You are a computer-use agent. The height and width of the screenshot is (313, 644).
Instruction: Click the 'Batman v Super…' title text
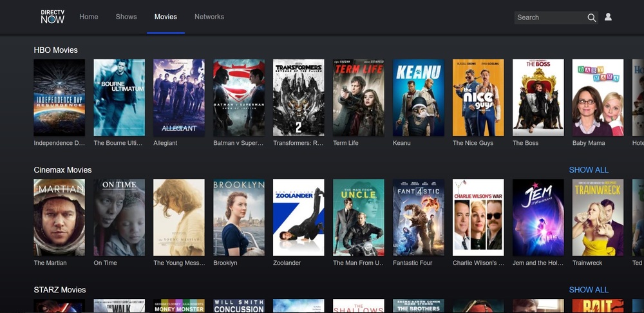239,143
